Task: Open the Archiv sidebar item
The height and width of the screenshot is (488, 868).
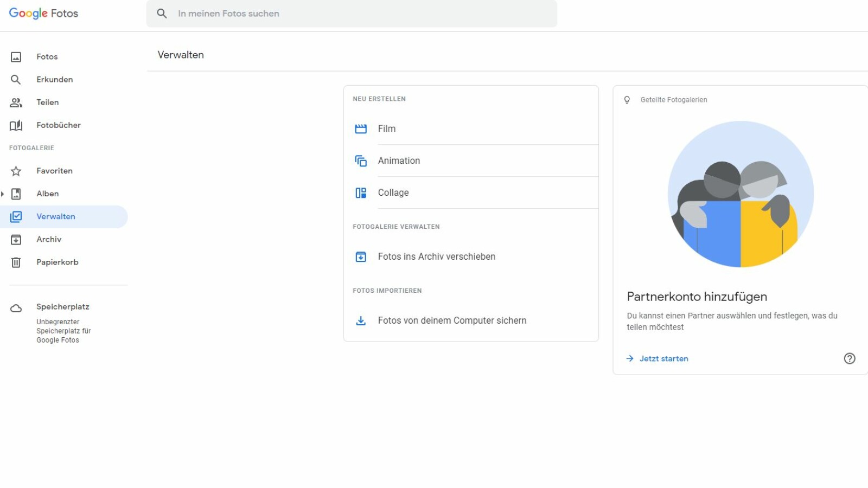Action: 49,240
